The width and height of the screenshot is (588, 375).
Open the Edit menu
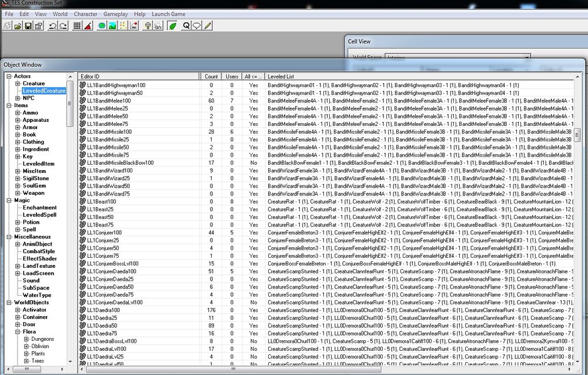24,14
